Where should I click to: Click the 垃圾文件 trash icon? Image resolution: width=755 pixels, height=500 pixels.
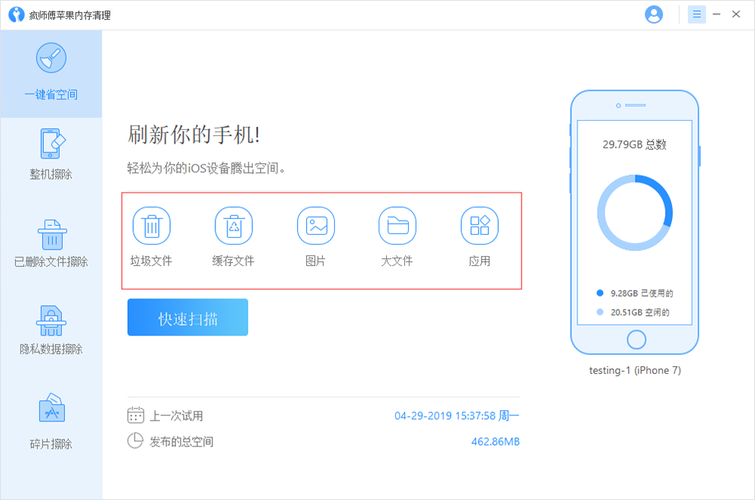tap(152, 225)
